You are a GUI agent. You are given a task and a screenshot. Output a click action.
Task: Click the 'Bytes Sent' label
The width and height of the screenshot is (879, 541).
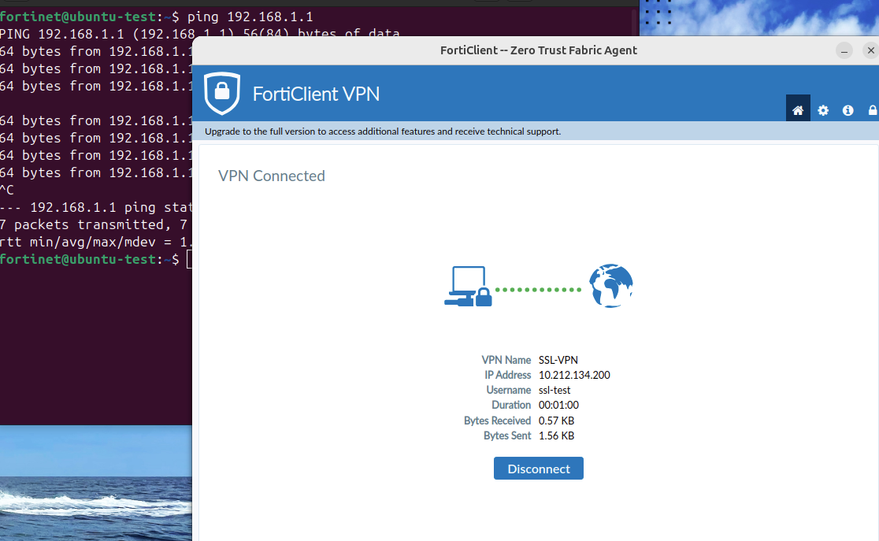pos(507,436)
